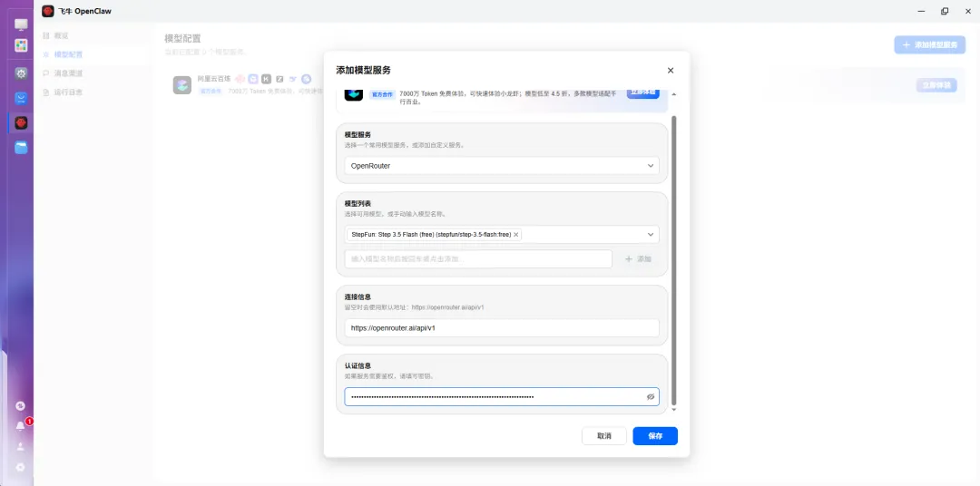Click the K model logo in the 阿里云百炼 row
Image resolution: width=980 pixels, height=486 pixels.
(x=266, y=79)
